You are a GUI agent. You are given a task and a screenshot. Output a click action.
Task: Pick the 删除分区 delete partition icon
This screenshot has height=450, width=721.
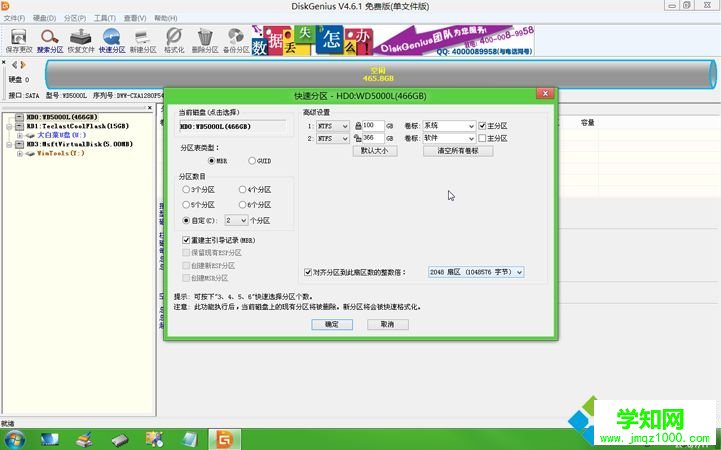205,40
